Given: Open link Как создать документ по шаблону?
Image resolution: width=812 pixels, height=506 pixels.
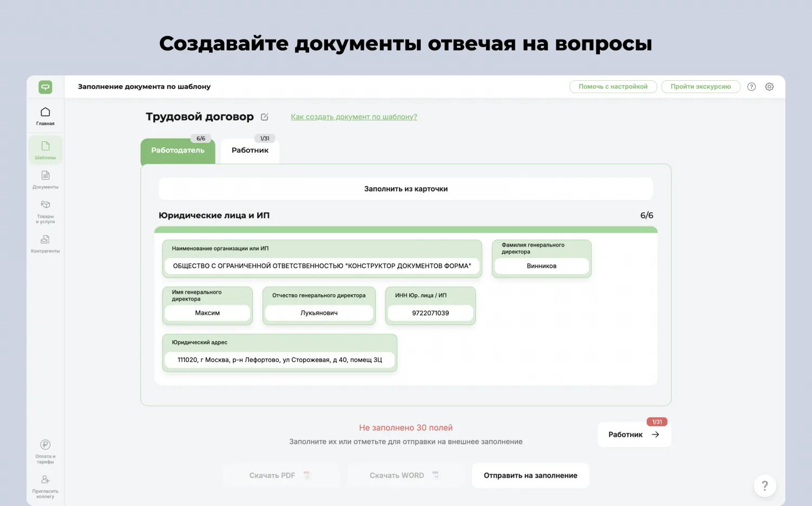Looking at the screenshot, I should [353, 117].
